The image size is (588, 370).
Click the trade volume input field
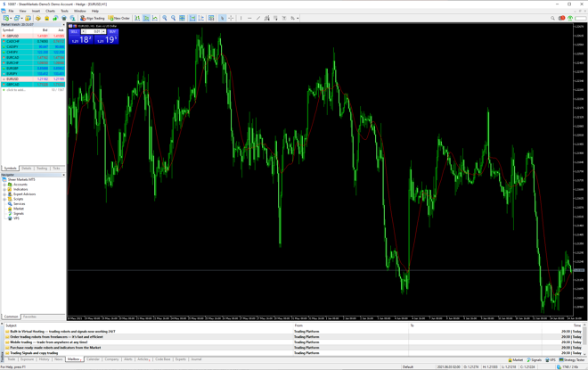(94, 31)
